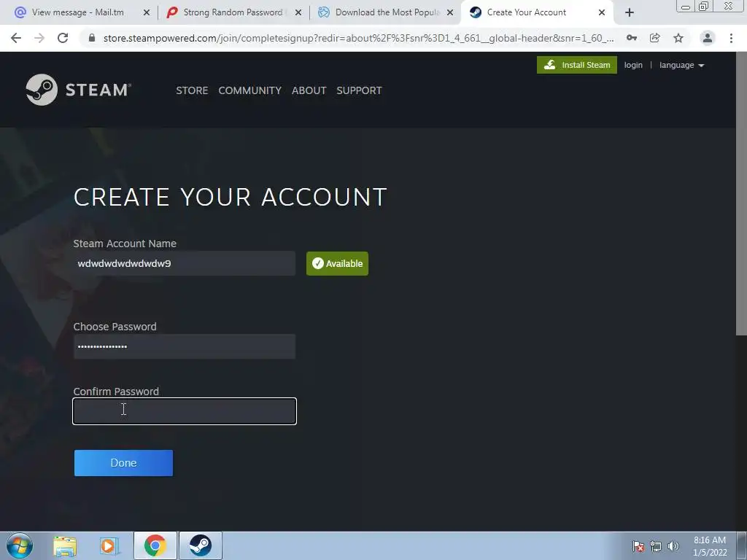This screenshot has width=747, height=560.
Task: Click the Choose Password field
Action: (x=185, y=346)
